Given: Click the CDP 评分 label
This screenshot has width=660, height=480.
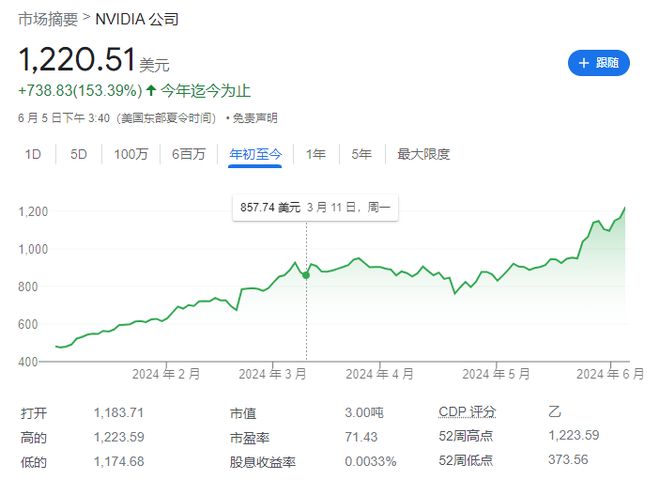Looking at the screenshot, I should [467, 411].
